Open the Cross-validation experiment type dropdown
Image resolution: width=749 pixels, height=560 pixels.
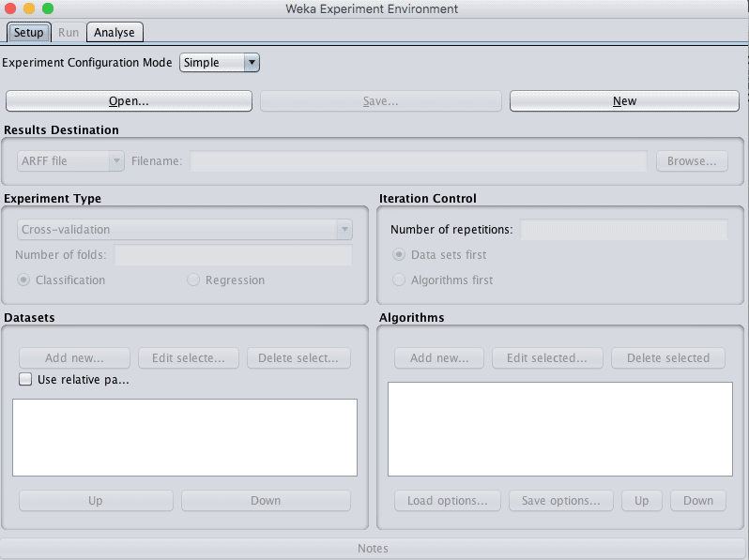point(185,230)
